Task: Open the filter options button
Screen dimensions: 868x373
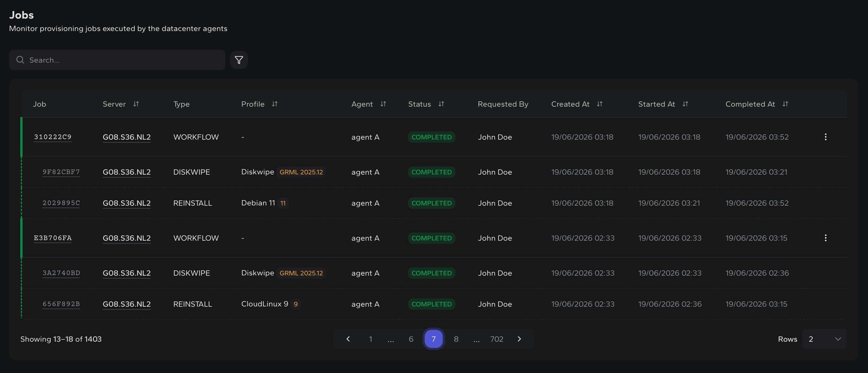Action: click(239, 60)
